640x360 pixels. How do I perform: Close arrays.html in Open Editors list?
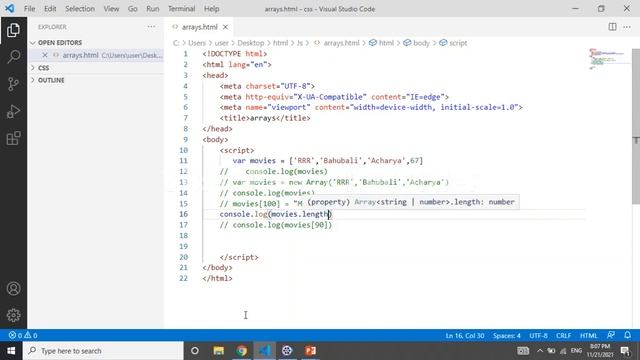(x=45, y=55)
